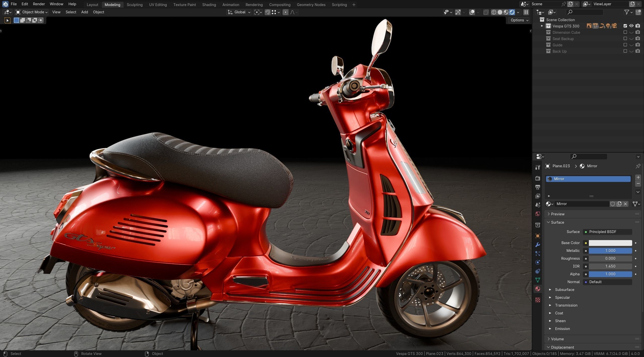Image resolution: width=644 pixels, height=357 pixels.
Task: Toggle X-ray view in viewport header
Action: pyautogui.click(x=486, y=12)
